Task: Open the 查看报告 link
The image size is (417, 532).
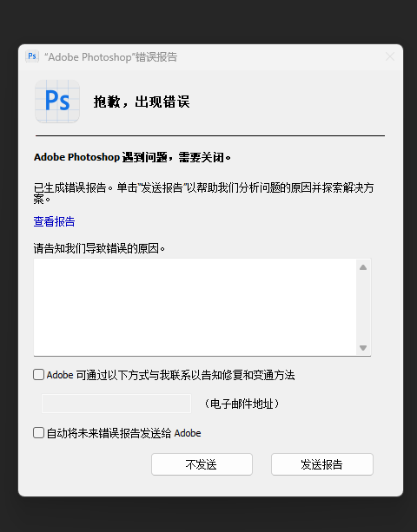Action: (54, 221)
